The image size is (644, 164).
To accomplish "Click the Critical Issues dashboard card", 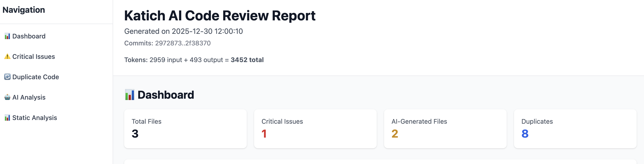I will tap(315, 128).
